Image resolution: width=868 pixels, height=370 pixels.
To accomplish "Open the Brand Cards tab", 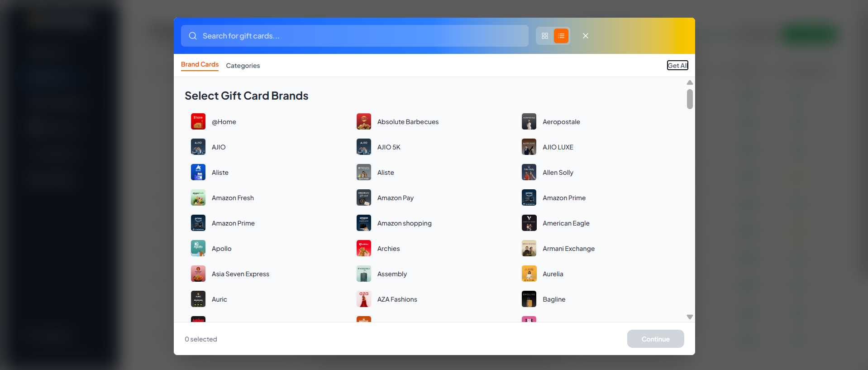I will pyautogui.click(x=200, y=64).
